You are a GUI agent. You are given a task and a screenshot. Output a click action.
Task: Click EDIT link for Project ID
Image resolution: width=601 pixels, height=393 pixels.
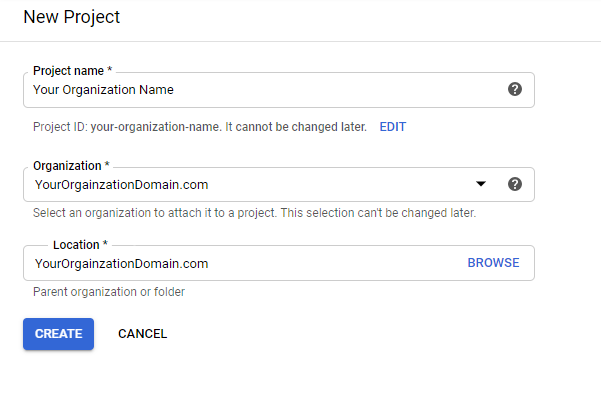pyautogui.click(x=392, y=127)
